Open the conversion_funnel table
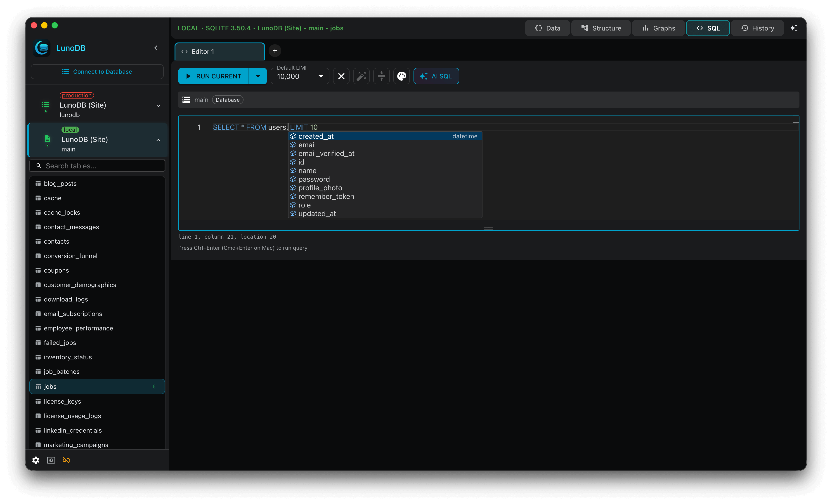Screen dimensions: 832x504 pos(97,256)
